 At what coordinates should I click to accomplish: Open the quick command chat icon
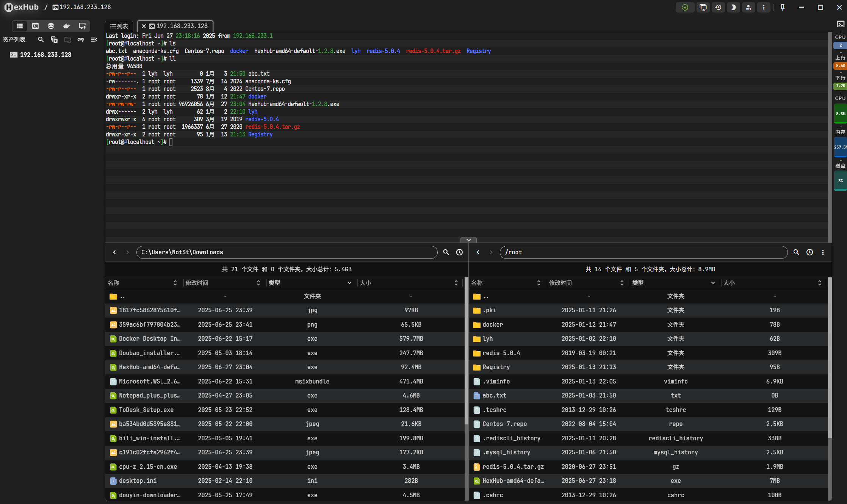(x=82, y=26)
